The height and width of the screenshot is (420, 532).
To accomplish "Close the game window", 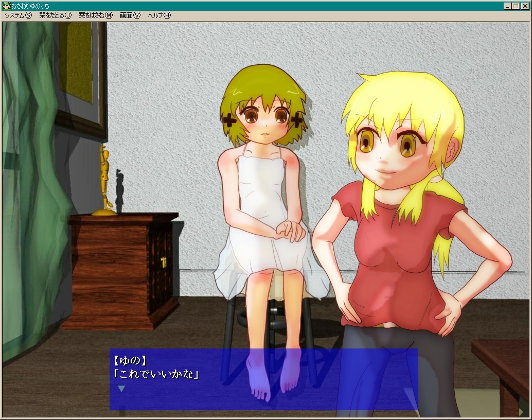I will point(524,6).
